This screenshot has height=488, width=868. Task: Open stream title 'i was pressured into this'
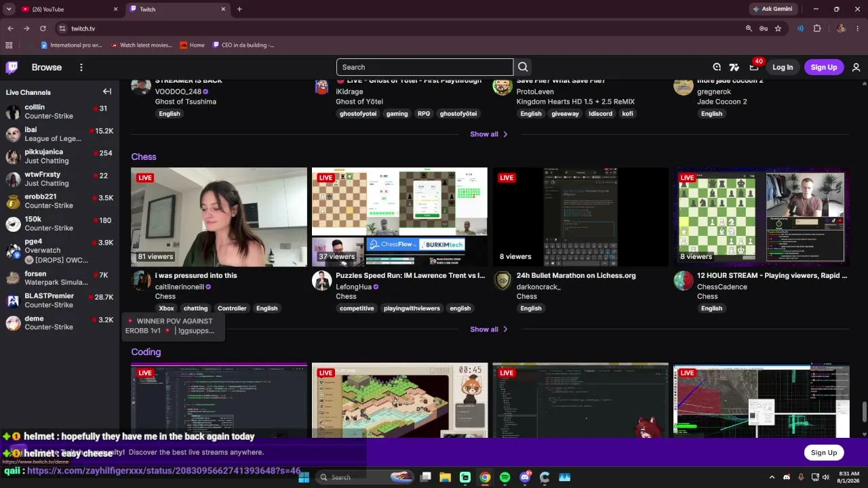(x=196, y=276)
